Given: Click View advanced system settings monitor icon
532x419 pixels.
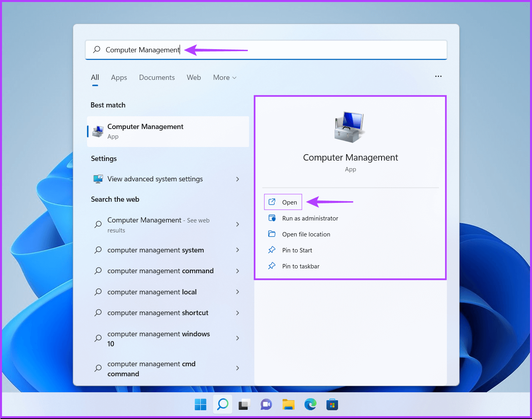Looking at the screenshot, I should pos(98,179).
